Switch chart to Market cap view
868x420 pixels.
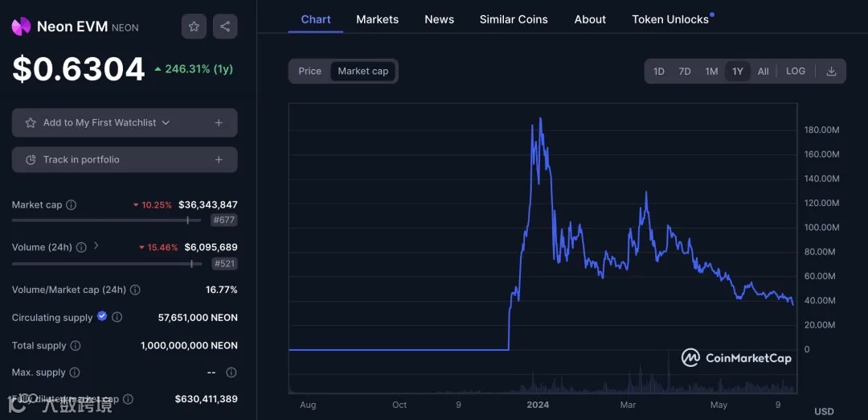363,71
